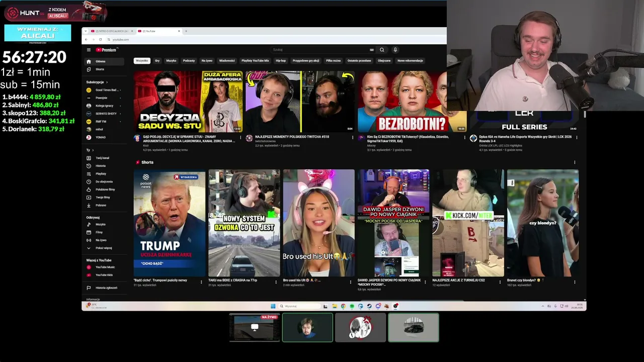The height and width of the screenshot is (362, 644).
Task: Open Na żywo in the sidebar
Action: 103,240
